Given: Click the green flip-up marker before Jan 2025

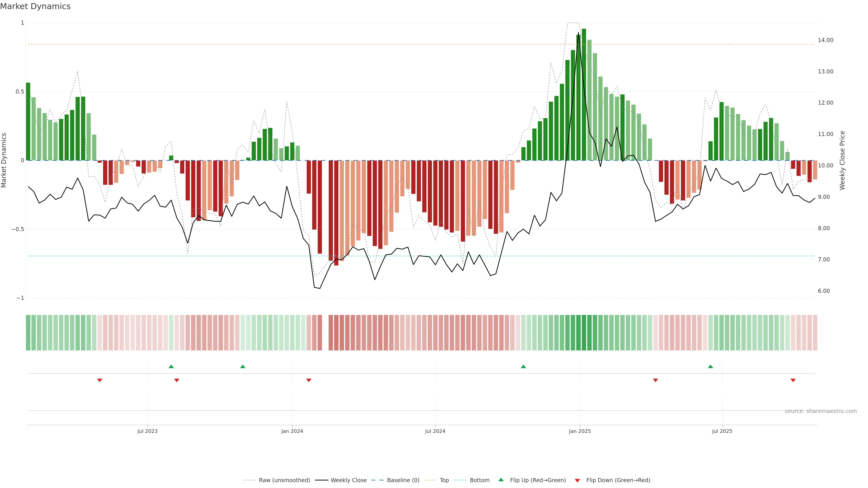Looking at the screenshot, I should click(523, 366).
